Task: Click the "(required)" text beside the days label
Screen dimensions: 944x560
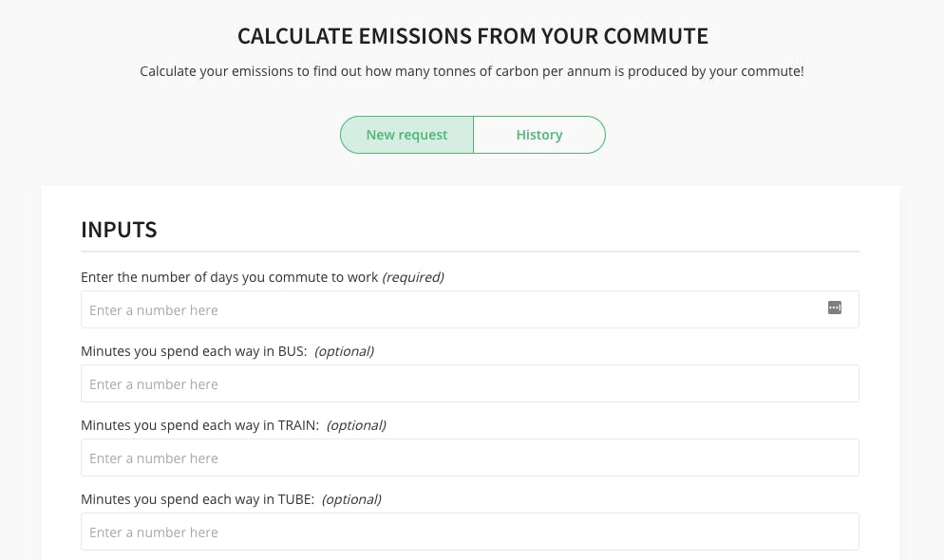Action: 413,277
